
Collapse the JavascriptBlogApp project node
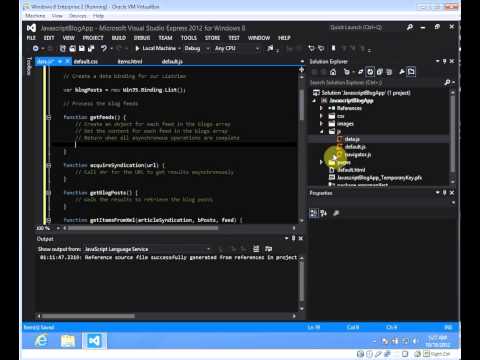(314, 101)
